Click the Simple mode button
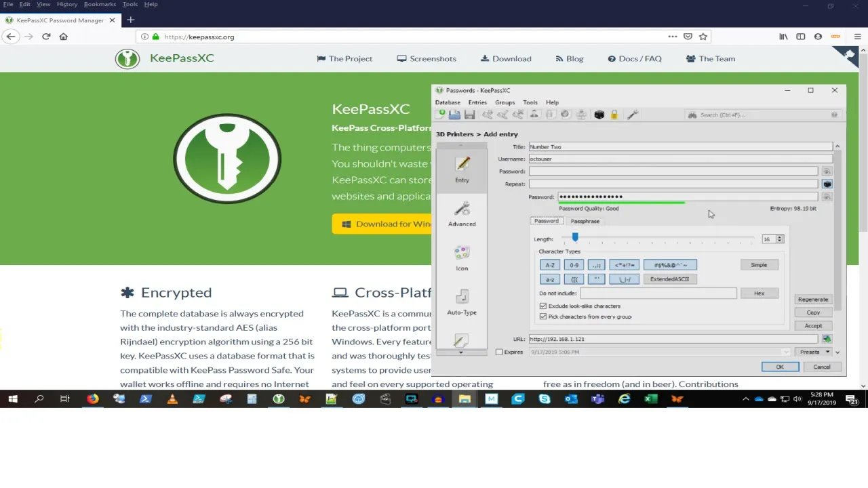868x488 pixels. coord(759,265)
